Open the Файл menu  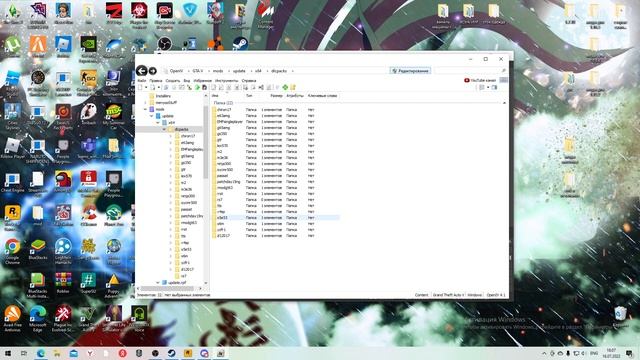[x=142, y=81]
